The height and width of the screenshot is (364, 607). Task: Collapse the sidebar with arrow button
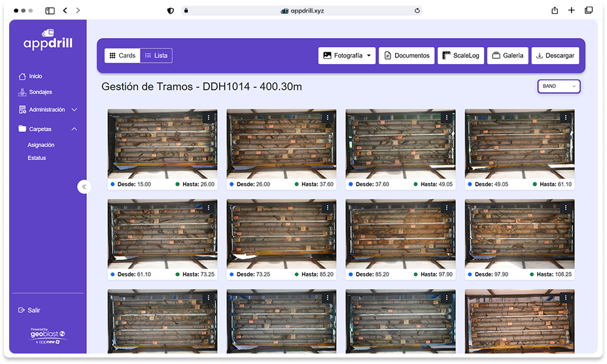pos(84,187)
